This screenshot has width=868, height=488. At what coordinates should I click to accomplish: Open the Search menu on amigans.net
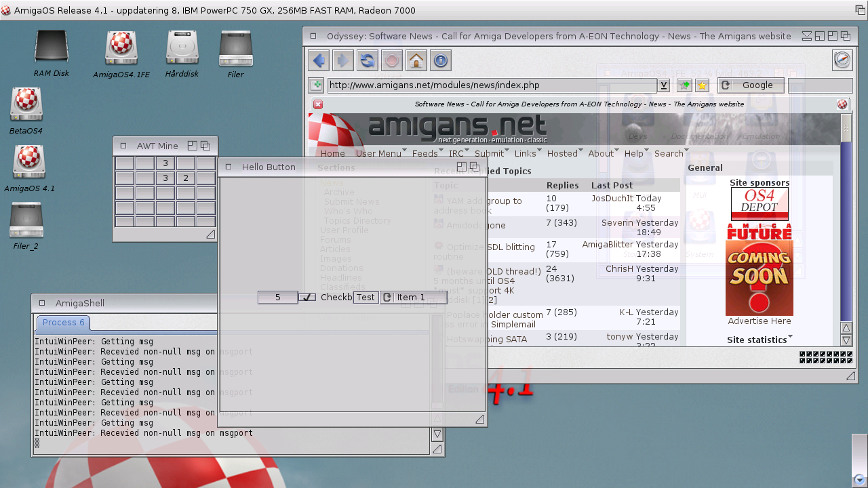[x=669, y=154]
